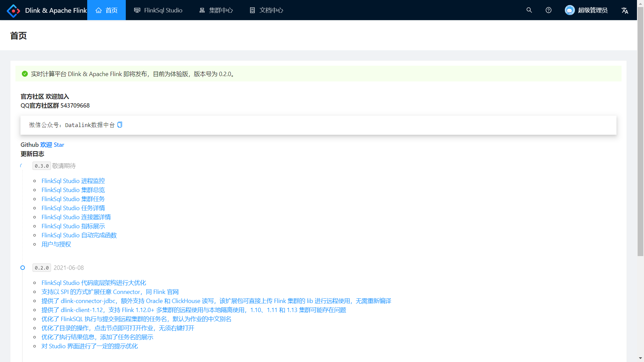Click the vertical page scrollbar thumb
Image resolution: width=644 pixels, height=362 pixels.
tap(640, 131)
